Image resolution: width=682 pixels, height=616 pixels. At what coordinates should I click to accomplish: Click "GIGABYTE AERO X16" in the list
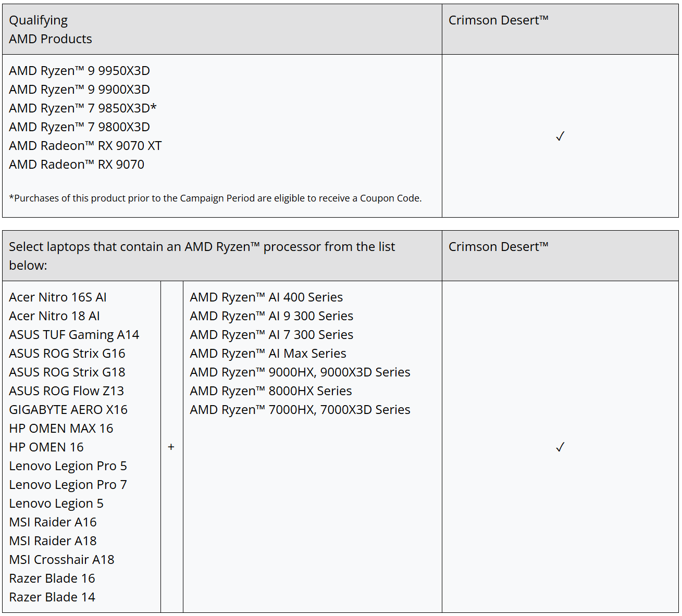pos(68,410)
